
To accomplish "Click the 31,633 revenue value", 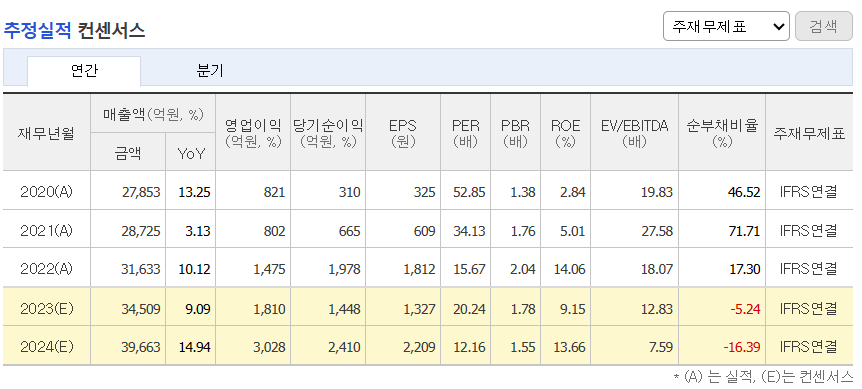I will 141,270.
